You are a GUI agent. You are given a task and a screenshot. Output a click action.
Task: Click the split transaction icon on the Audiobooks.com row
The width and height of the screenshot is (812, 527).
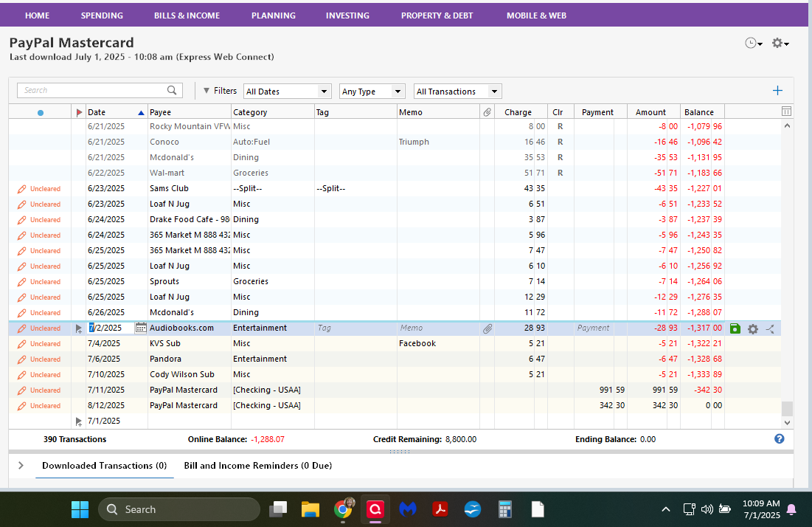click(770, 328)
